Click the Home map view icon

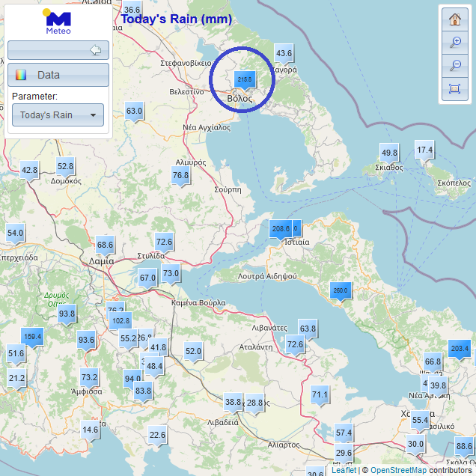454,19
